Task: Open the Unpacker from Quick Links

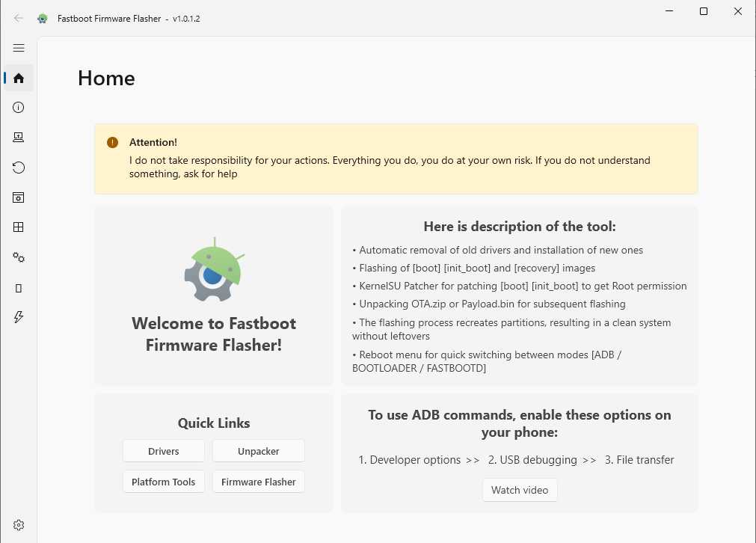Action: (258, 450)
